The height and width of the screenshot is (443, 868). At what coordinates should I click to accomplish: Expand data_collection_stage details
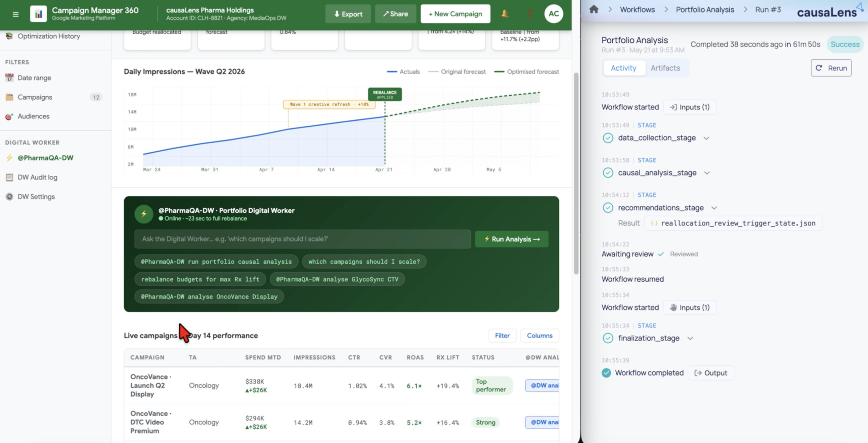[x=706, y=138]
